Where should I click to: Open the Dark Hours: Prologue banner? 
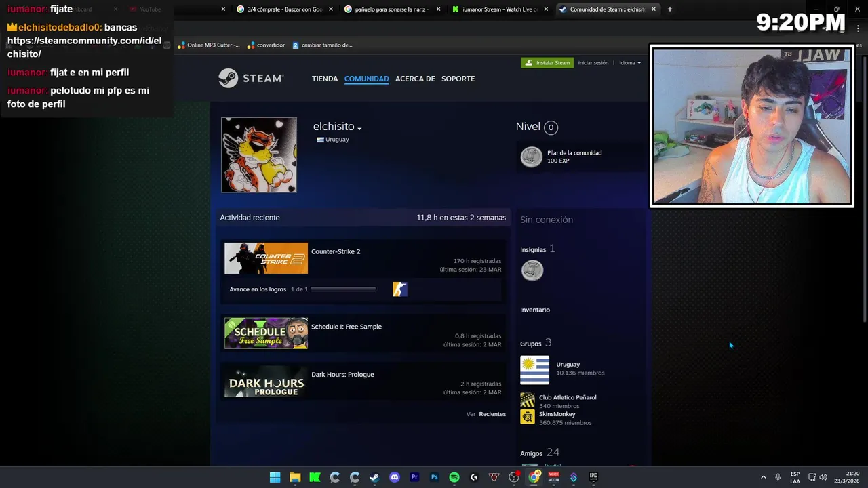point(266,382)
